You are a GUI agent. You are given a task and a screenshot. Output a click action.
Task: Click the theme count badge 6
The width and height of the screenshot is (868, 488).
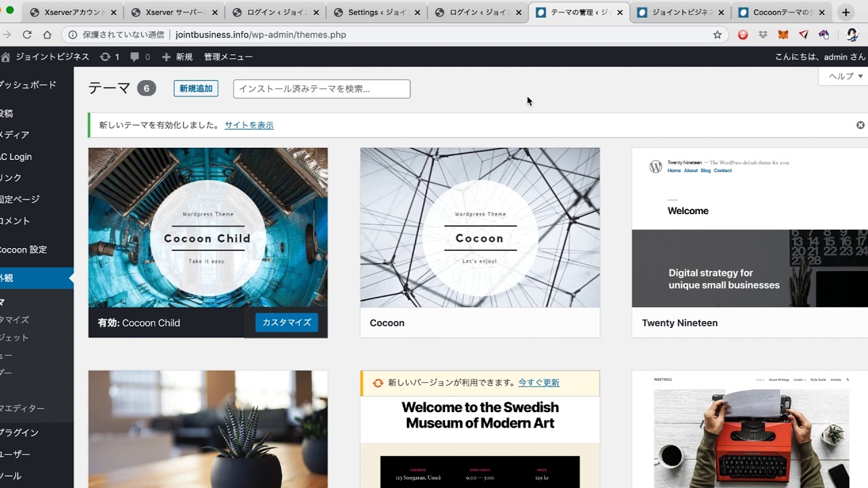(x=146, y=88)
